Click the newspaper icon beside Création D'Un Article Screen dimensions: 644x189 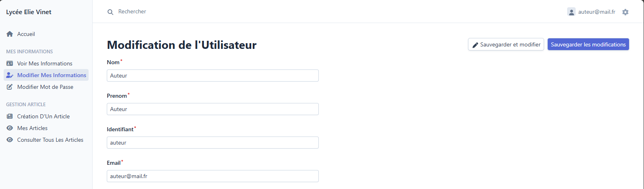pyautogui.click(x=10, y=116)
